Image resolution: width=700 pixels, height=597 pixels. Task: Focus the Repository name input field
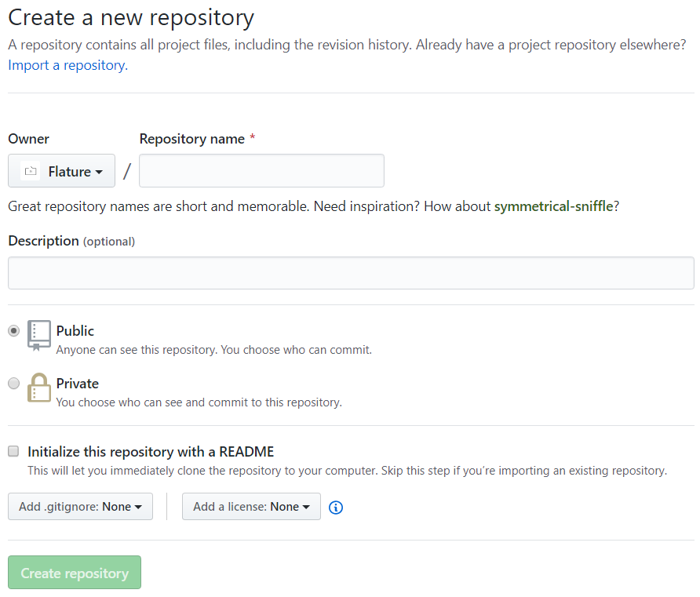click(261, 171)
